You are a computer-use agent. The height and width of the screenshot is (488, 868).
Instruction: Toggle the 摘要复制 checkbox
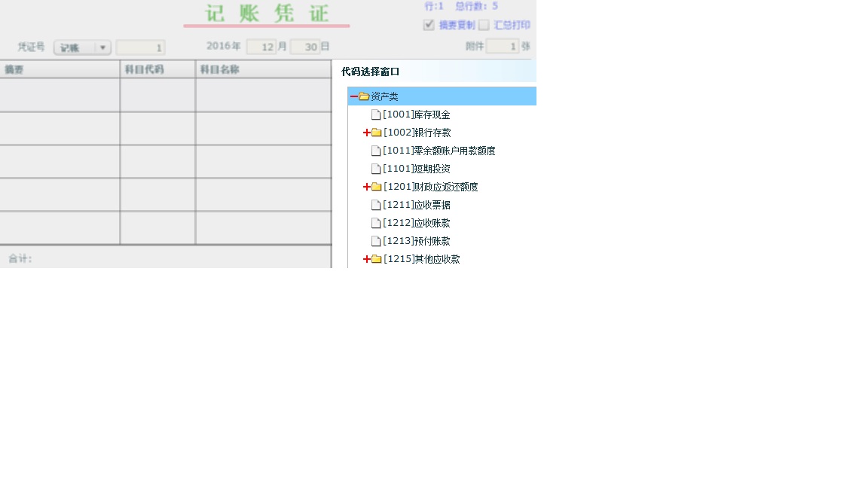429,25
